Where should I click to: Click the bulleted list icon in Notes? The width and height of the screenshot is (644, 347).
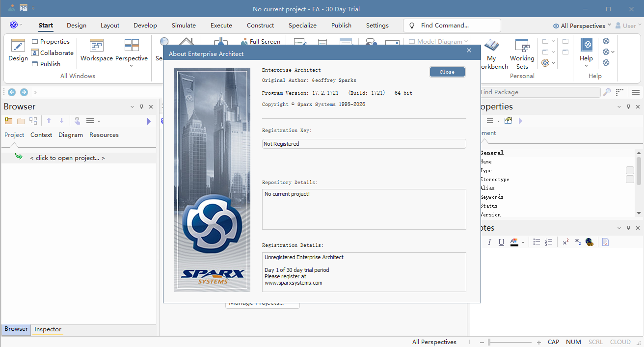pyautogui.click(x=537, y=242)
